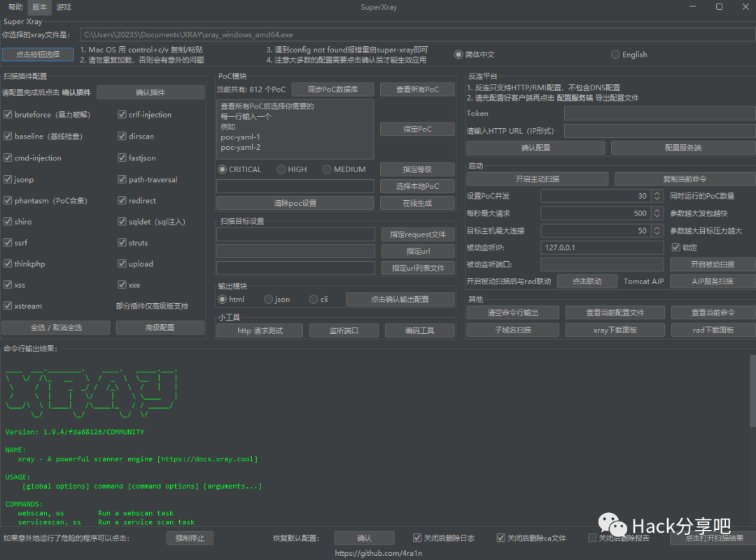The image size is (756, 560).
Task: Toggle the xss checkbox
Action: [x=8, y=285]
